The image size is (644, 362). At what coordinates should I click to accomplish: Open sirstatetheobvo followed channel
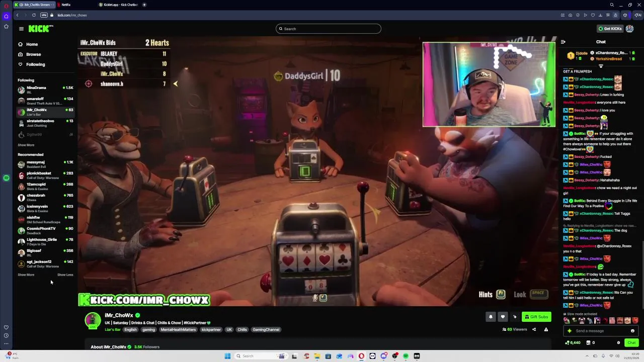click(x=45, y=123)
